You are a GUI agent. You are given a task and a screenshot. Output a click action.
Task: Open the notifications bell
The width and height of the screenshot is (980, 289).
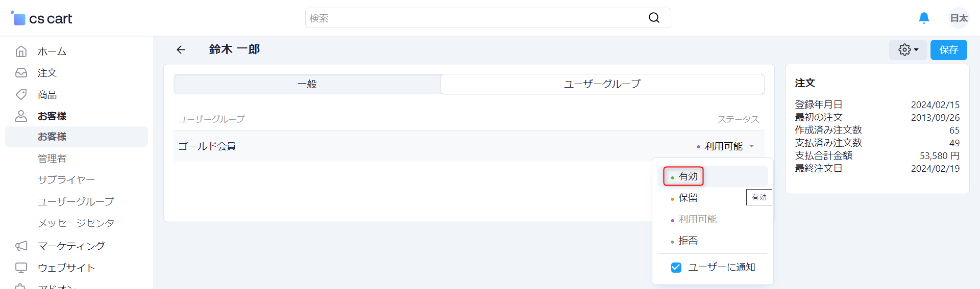point(924,18)
